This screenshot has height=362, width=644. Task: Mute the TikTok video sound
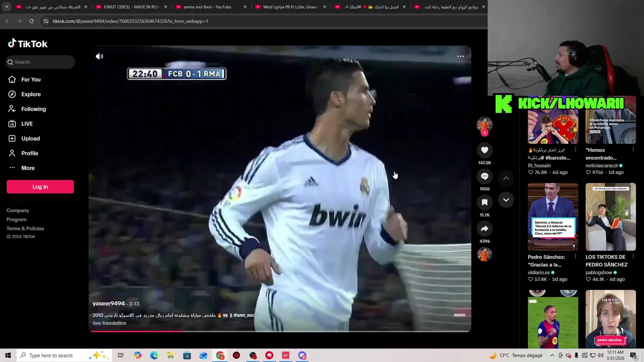point(100,56)
